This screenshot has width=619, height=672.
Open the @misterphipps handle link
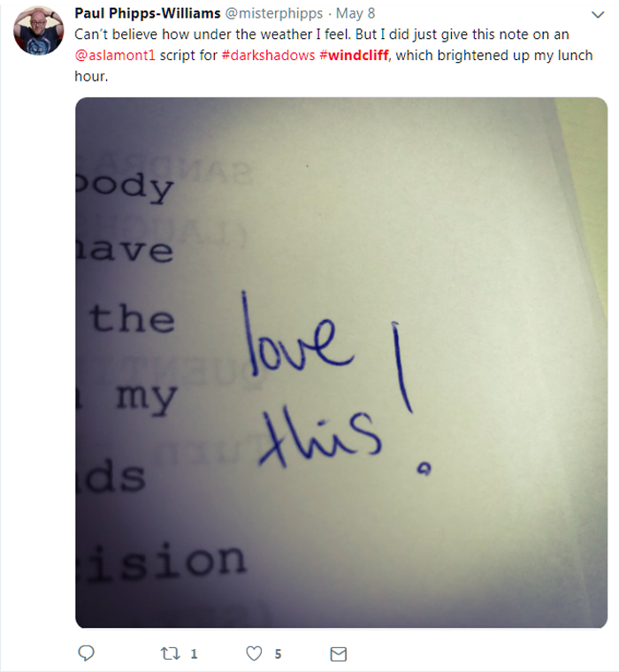point(274,14)
